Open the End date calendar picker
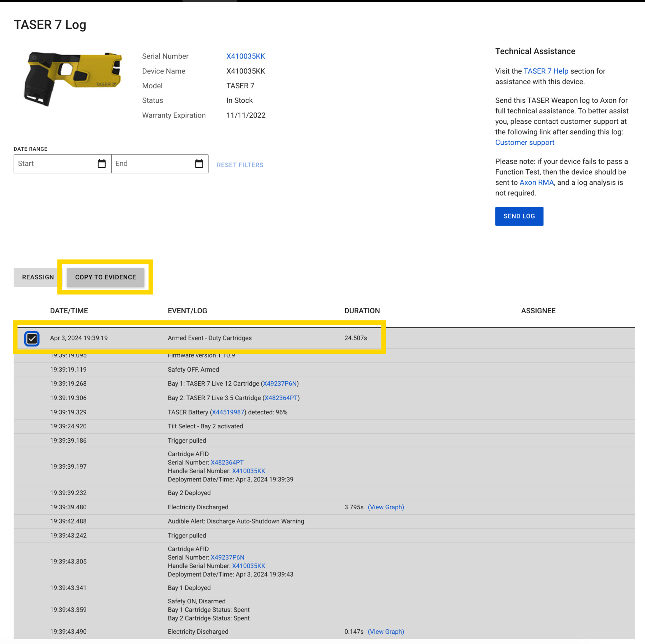Screen dimensions: 645x644 pyautogui.click(x=199, y=164)
